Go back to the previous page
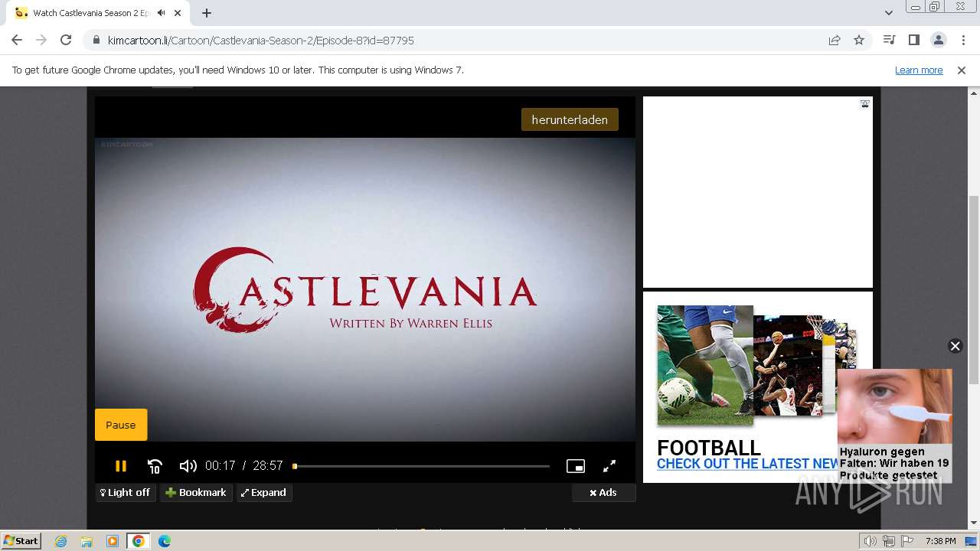This screenshot has width=980, height=551. 17,41
